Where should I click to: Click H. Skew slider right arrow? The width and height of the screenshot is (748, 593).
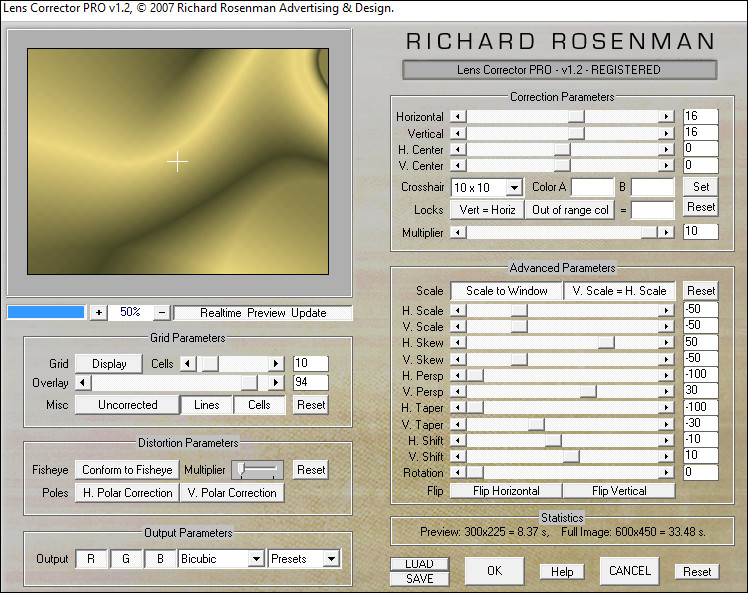(x=666, y=343)
